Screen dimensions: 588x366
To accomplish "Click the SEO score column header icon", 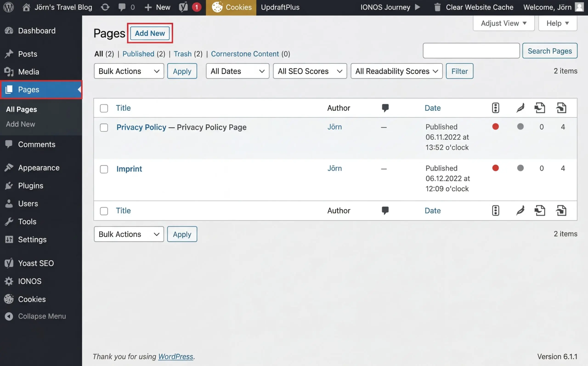I will point(495,108).
